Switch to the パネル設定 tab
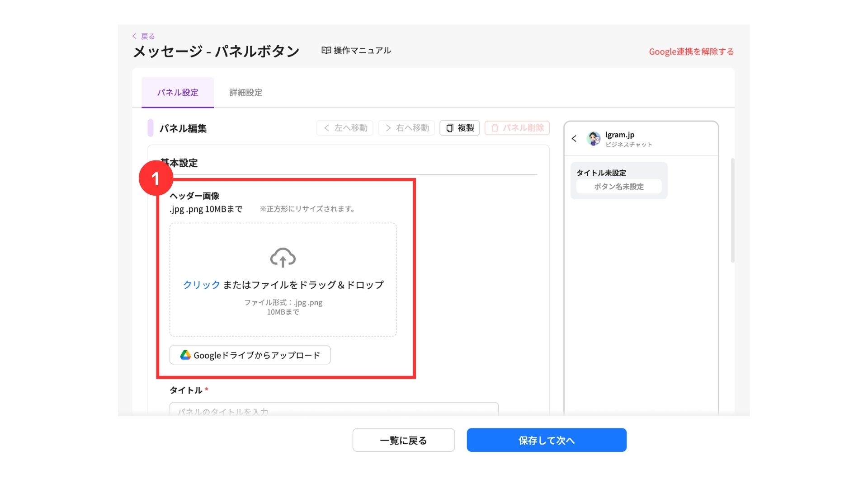 pyautogui.click(x=178, y=93)
